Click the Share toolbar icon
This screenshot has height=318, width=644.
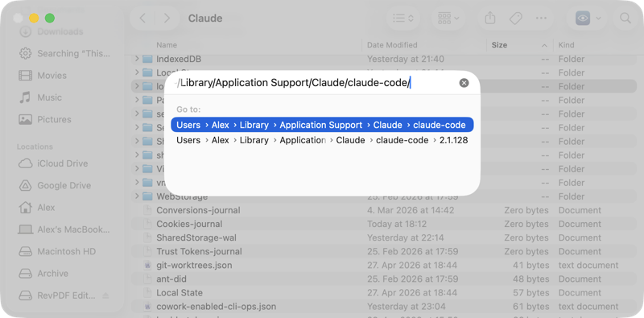pyautogui.click(x=489, y=18)
